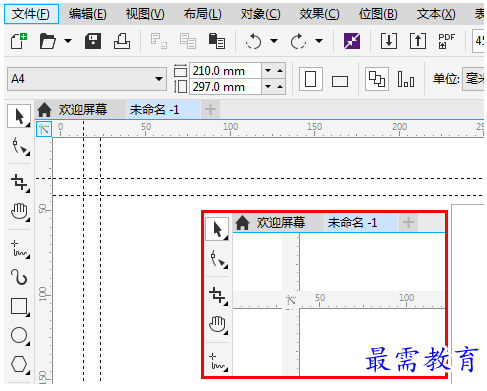Click the home icon on welcome tab

(44, 109)
